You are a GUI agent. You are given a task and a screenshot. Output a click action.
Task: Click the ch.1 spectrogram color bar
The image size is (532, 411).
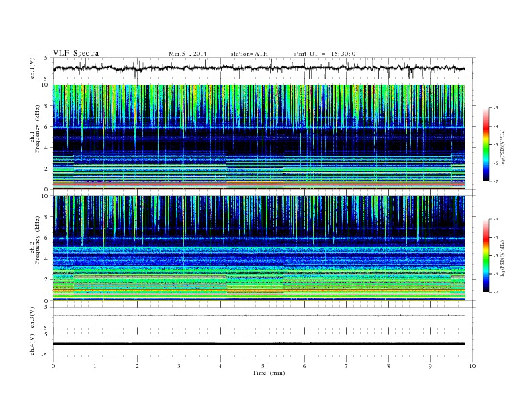click(x=486, y=145)
